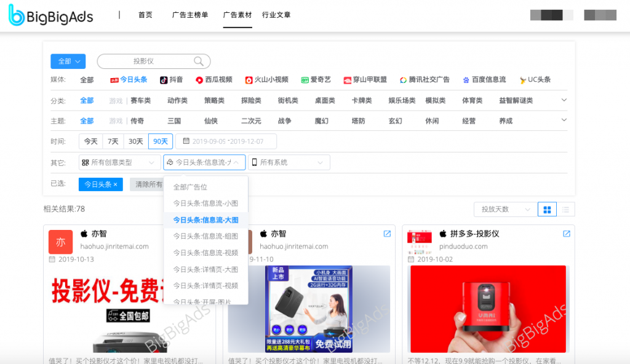
Task: Open external link on 拼多多-投影仪 card
Action: (x=567, y=234)
